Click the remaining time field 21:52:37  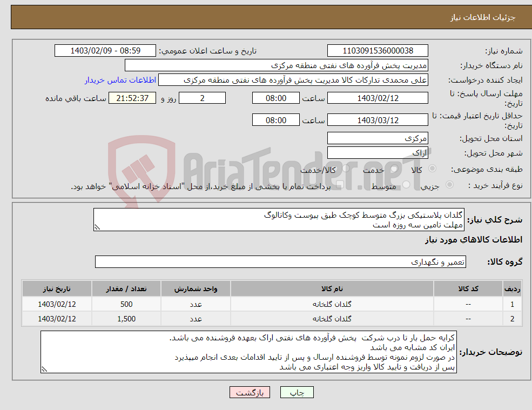tap(132, 98)
